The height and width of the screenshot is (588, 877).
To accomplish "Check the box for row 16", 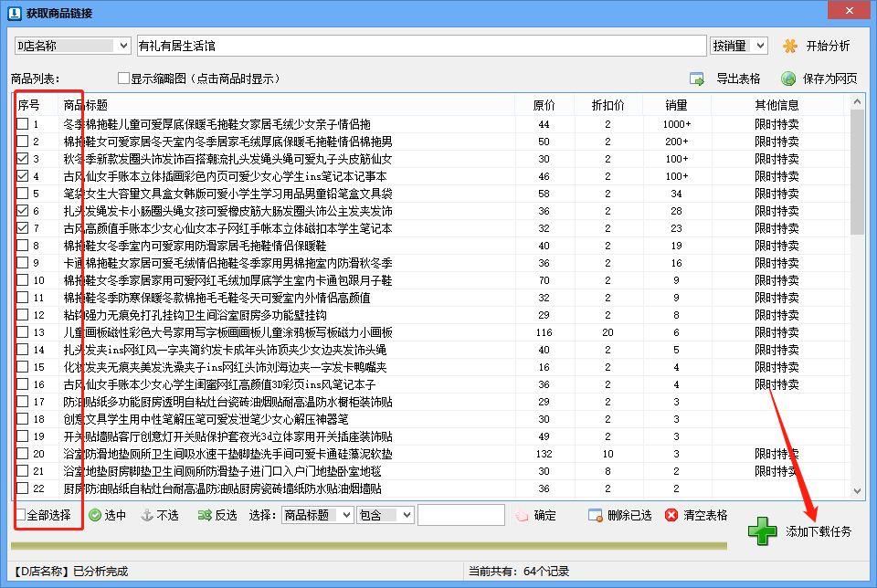I will (22, 384).
